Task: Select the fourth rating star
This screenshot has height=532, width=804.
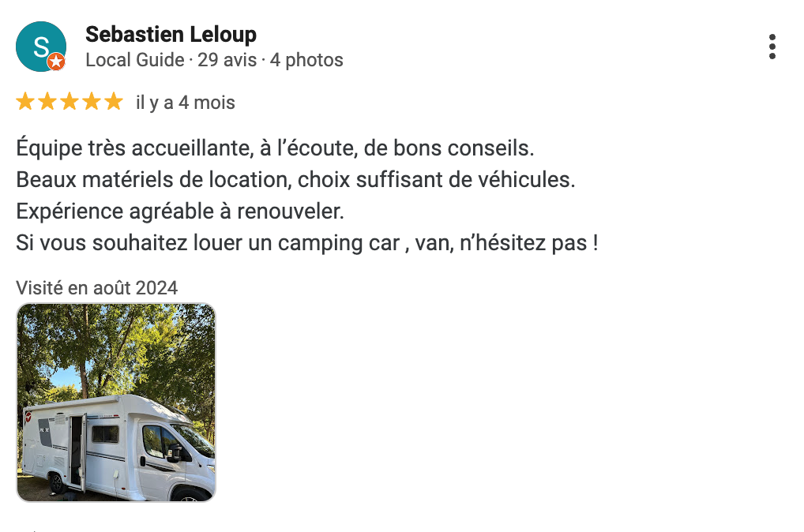Action: click(92, 101)
